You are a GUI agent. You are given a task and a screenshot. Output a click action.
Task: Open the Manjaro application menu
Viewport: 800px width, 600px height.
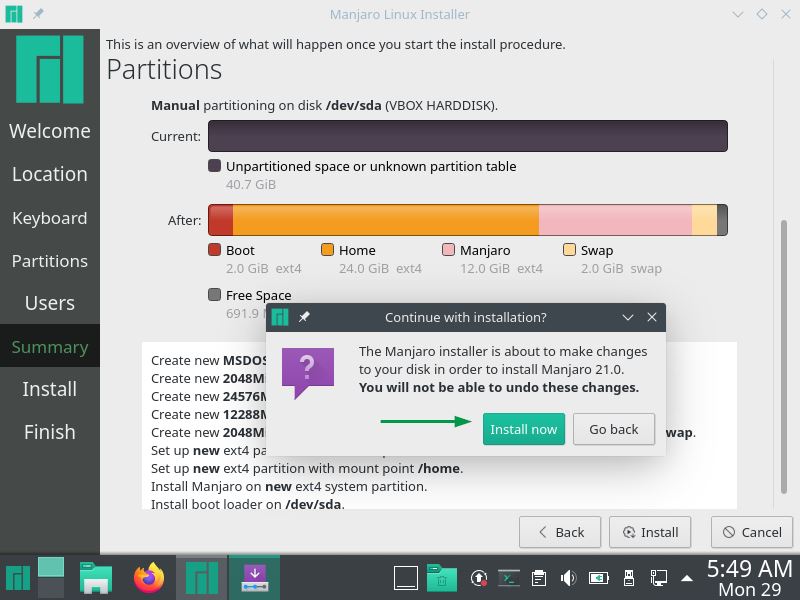(18, 578)
